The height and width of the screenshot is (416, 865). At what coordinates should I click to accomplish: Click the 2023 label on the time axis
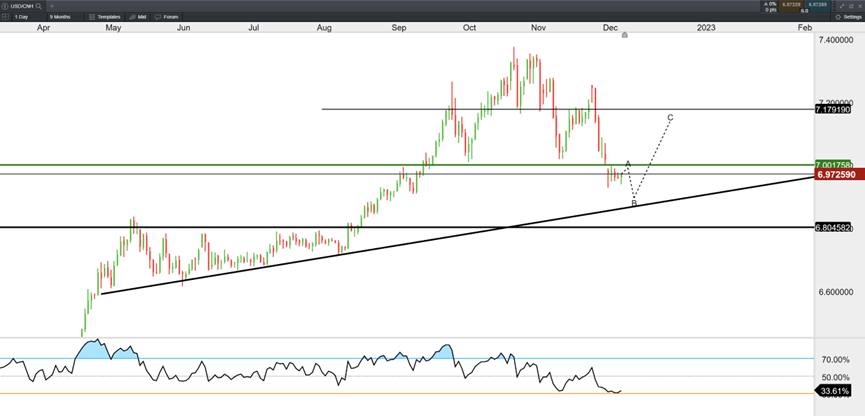tap(706, 28)
